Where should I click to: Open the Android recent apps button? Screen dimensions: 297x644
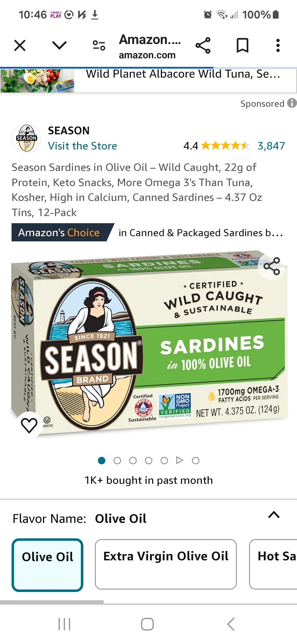[64, 624]
